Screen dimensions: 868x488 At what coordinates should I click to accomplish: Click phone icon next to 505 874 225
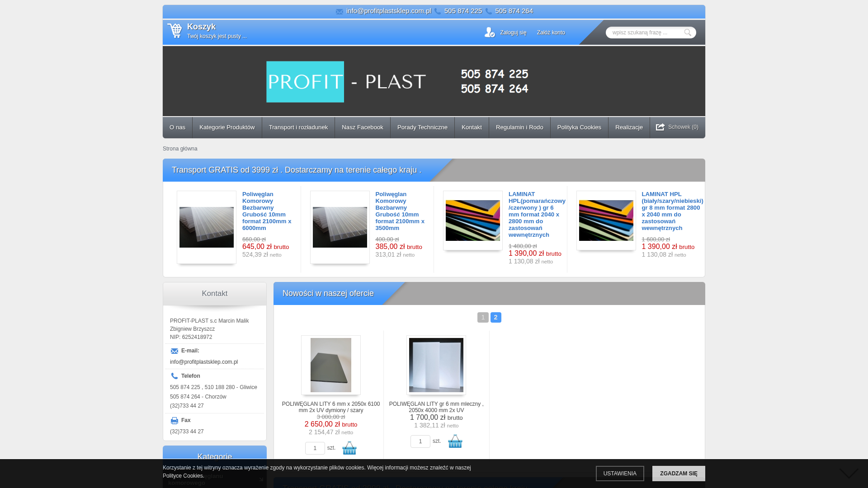(x=438, y=11)
